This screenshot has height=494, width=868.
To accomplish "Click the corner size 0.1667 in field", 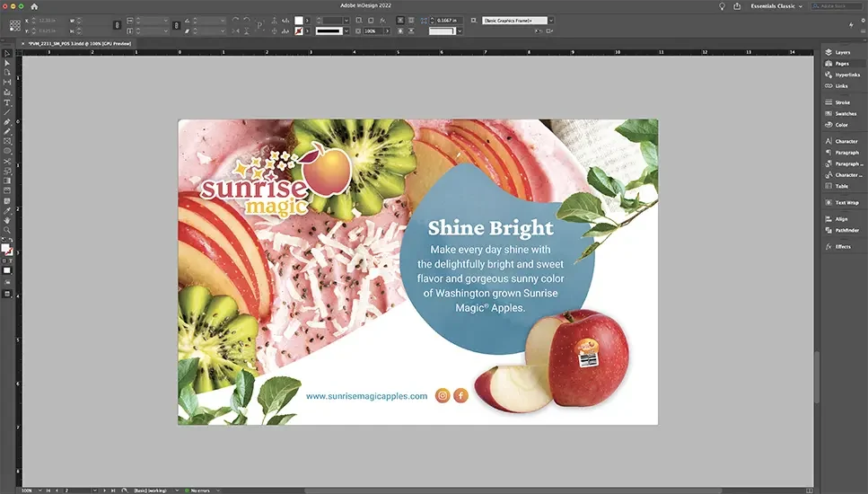I will click(x=449, y=21).
